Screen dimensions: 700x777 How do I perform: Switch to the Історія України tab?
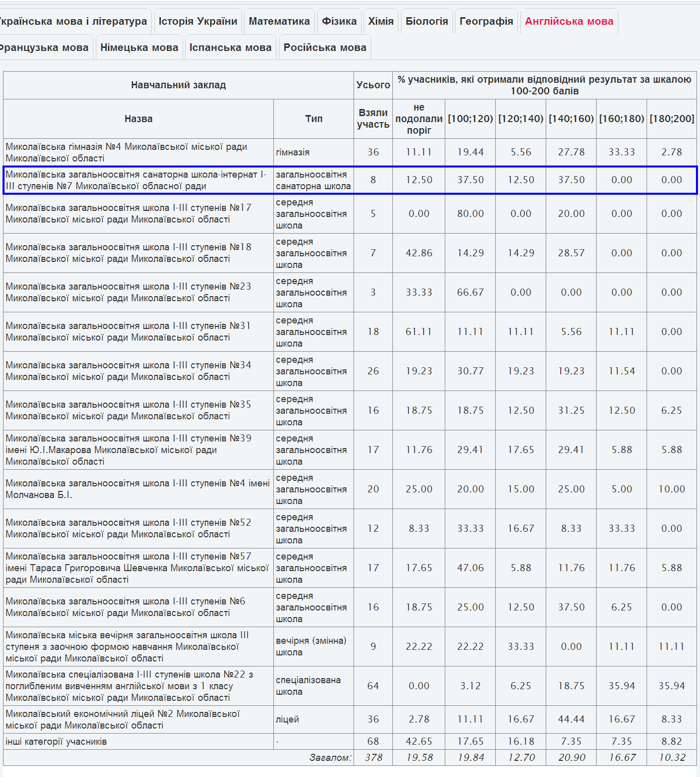[198, 21]
